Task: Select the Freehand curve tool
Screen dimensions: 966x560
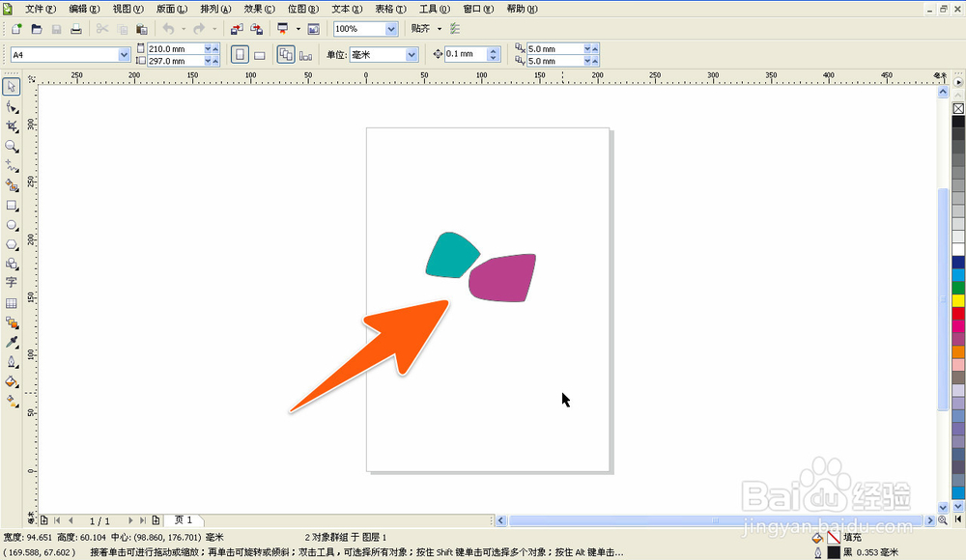Action: point(11,166)
